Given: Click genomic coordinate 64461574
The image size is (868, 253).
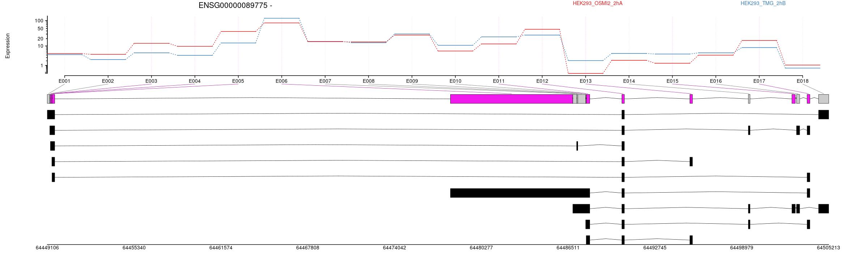Looking at the screenshot, I should [x=221, y=248].
